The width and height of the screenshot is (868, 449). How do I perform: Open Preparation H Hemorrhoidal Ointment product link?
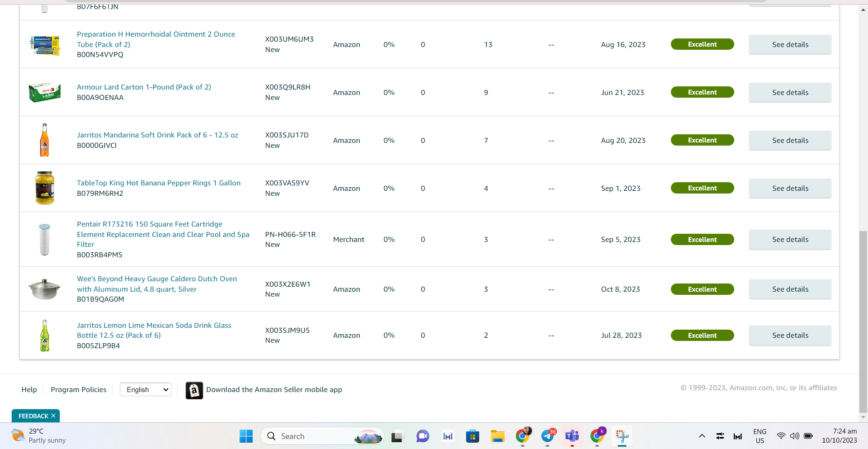(x=156, y=39)
